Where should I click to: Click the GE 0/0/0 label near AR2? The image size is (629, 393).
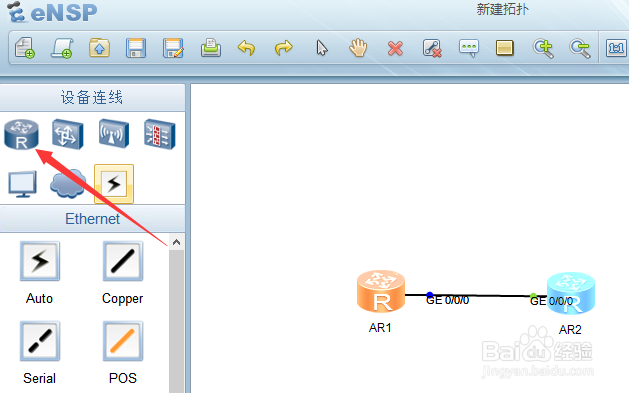pos(552,301)
